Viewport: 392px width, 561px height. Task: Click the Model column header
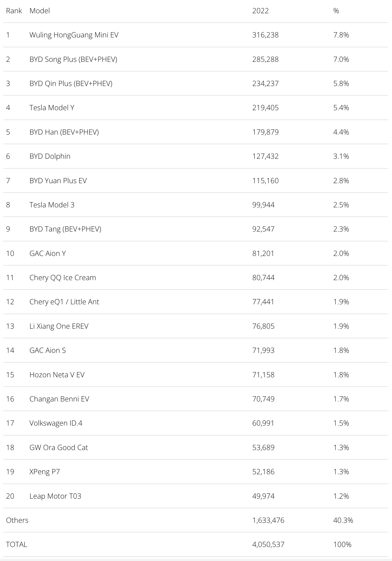pos(40,11)
